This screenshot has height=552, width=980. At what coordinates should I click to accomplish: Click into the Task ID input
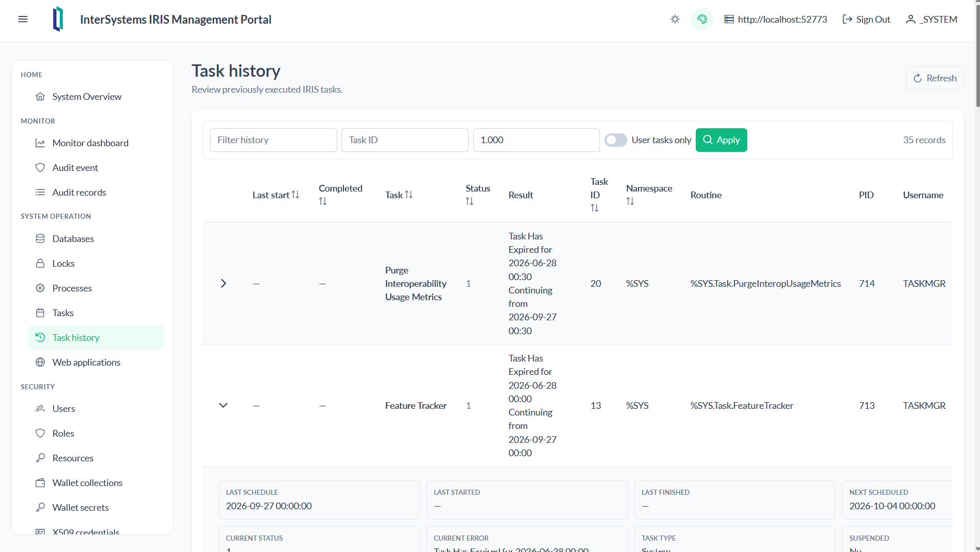(405, 140)
